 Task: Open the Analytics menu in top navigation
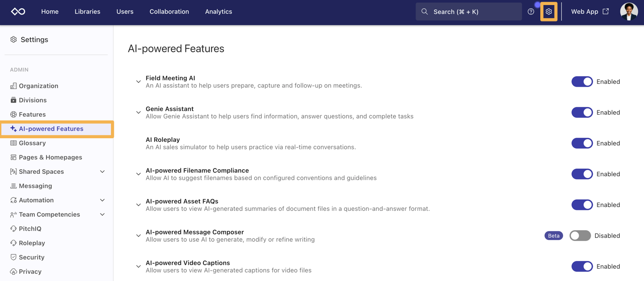click(218, 11)
